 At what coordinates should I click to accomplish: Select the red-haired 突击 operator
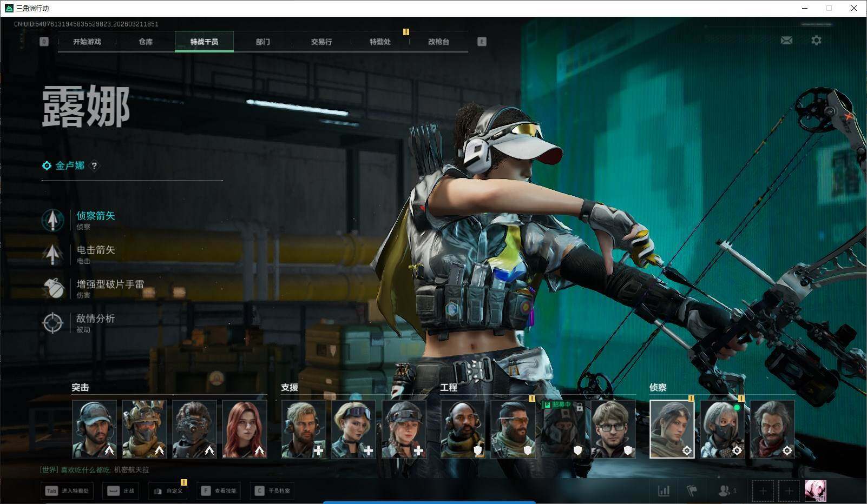click(245, 429)
